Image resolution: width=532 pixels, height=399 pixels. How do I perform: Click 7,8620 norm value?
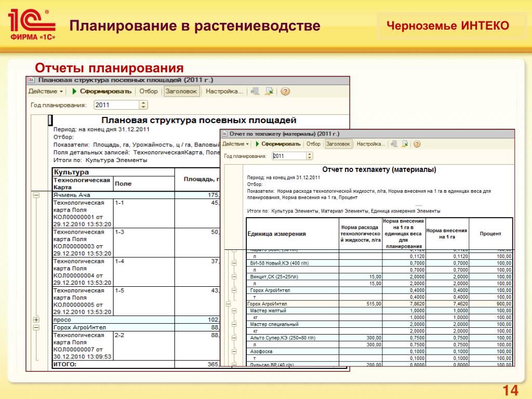click(x=417, y=304)
